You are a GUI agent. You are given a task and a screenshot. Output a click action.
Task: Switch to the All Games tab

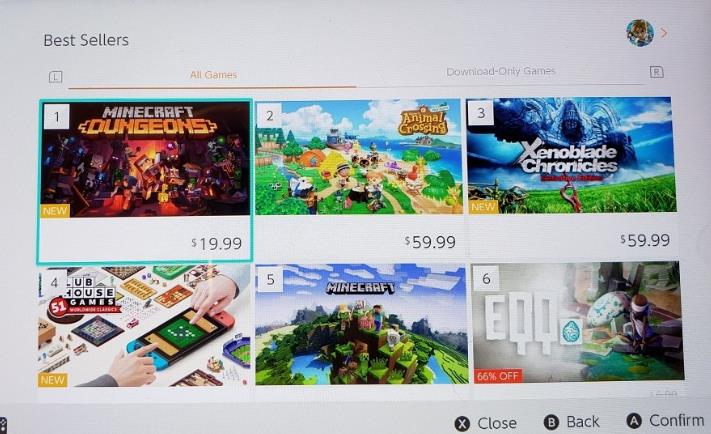213,75
